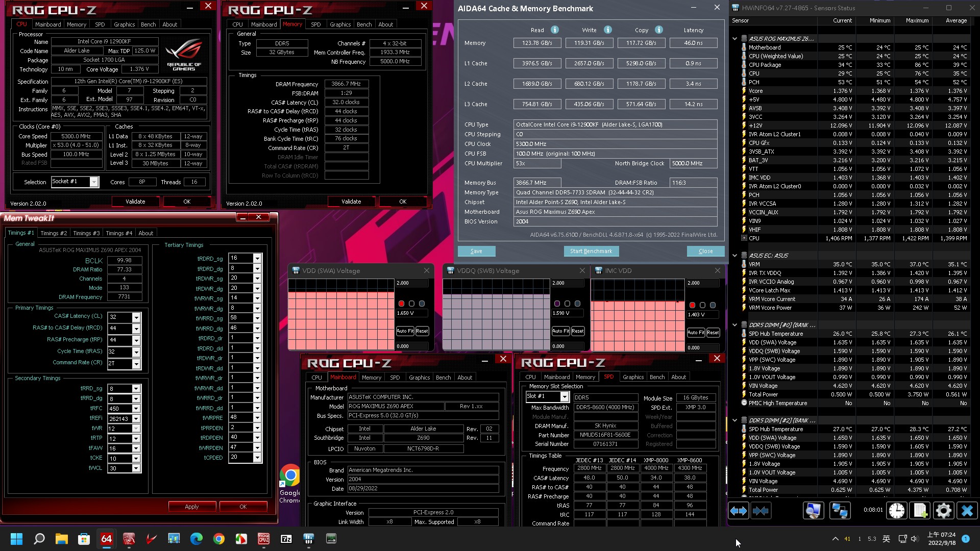980x551 pixels.
Task: Click Apply in Mem TweakIt
Action: coord(192,507)
